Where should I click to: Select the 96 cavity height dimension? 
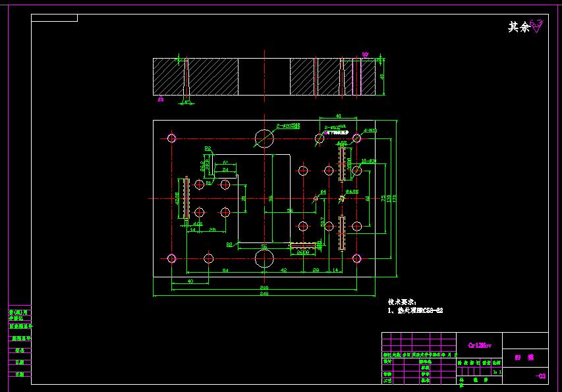[x=271, y=198]
